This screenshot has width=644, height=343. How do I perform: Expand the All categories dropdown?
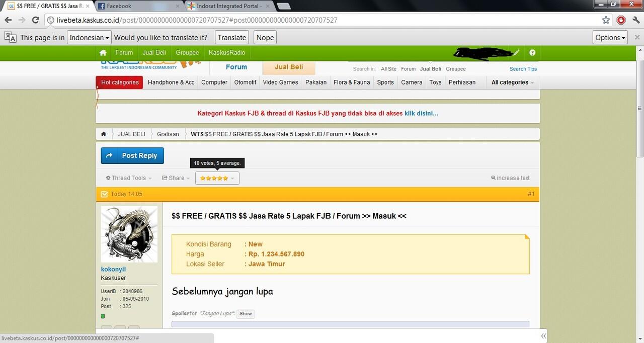[512, 82]
